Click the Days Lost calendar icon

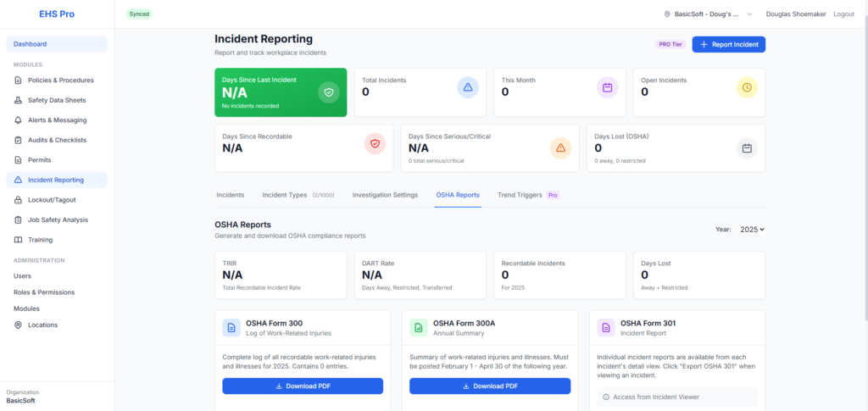pyautogui.click(x=747, y=148)
